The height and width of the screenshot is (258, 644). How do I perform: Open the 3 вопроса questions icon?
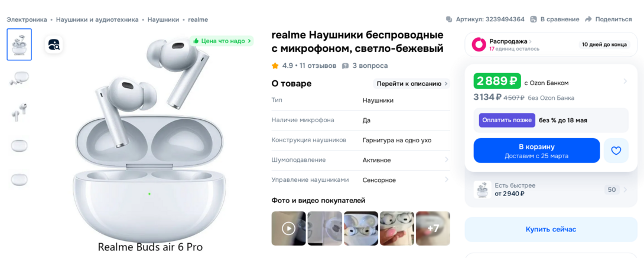pos(346,66)
